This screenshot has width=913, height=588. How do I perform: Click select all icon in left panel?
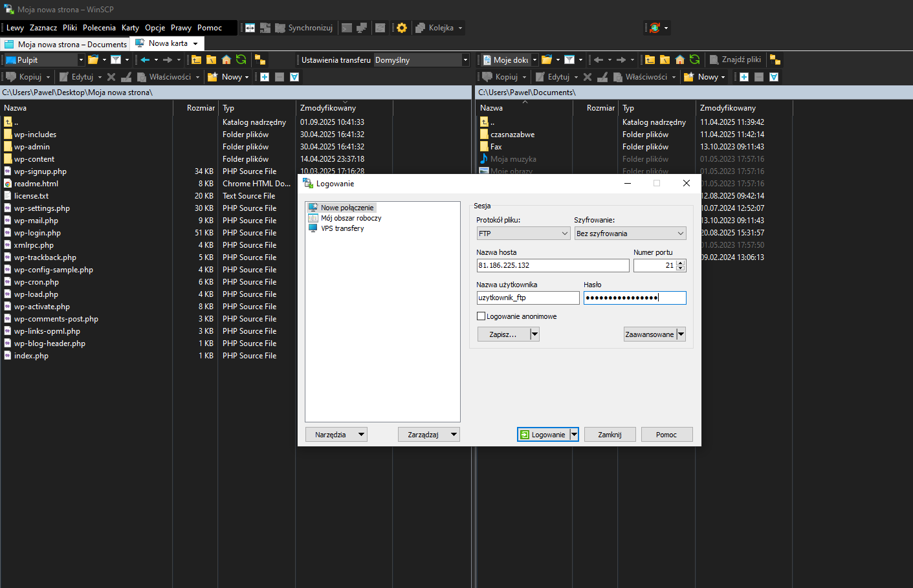pyautogui.click(x=294, y=77)
